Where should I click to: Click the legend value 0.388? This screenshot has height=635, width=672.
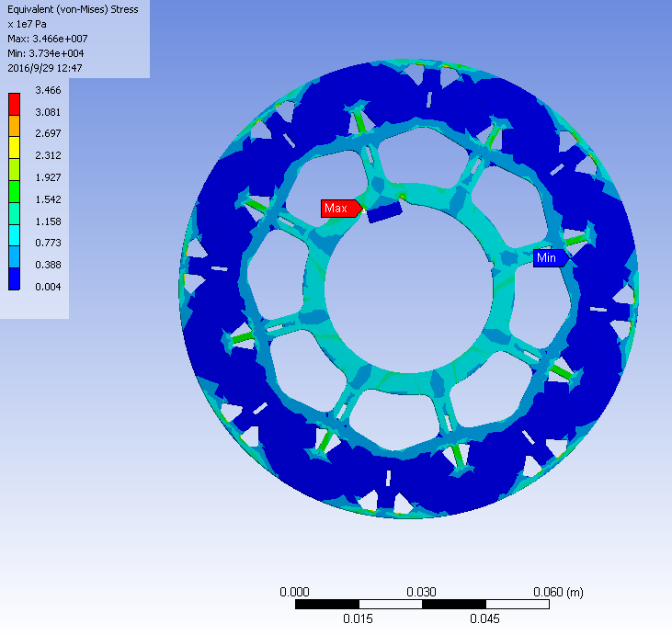(48, 265)
